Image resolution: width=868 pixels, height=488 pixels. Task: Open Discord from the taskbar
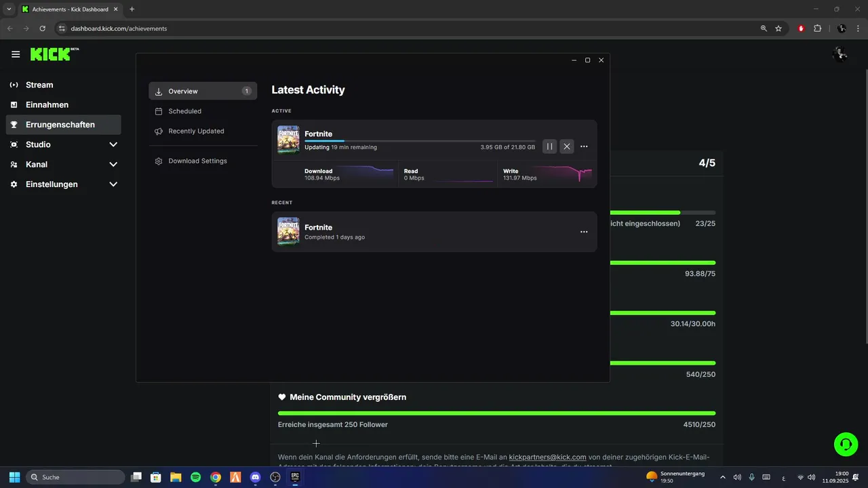click(x=255, y=477)
